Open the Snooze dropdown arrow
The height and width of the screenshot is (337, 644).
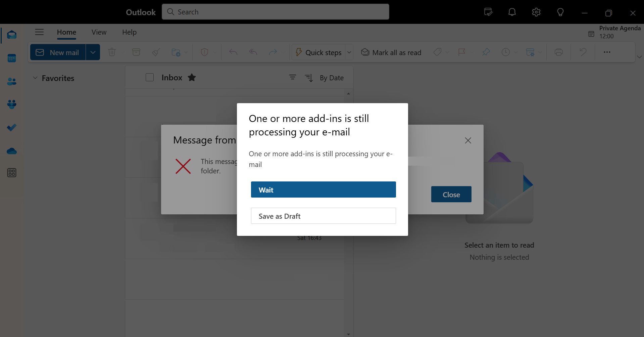(516, 52)
